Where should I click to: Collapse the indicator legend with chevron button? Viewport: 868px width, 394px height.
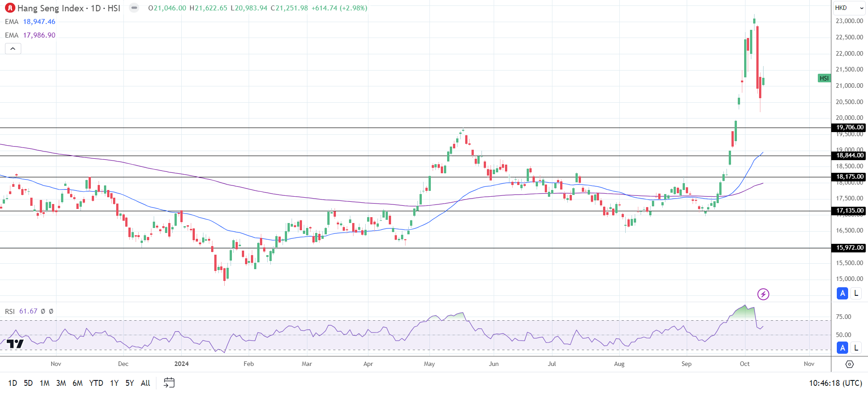coord(13,48)
